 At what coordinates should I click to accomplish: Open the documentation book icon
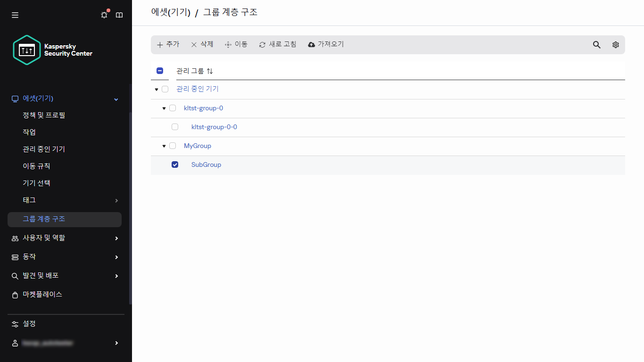click(119, 15)
